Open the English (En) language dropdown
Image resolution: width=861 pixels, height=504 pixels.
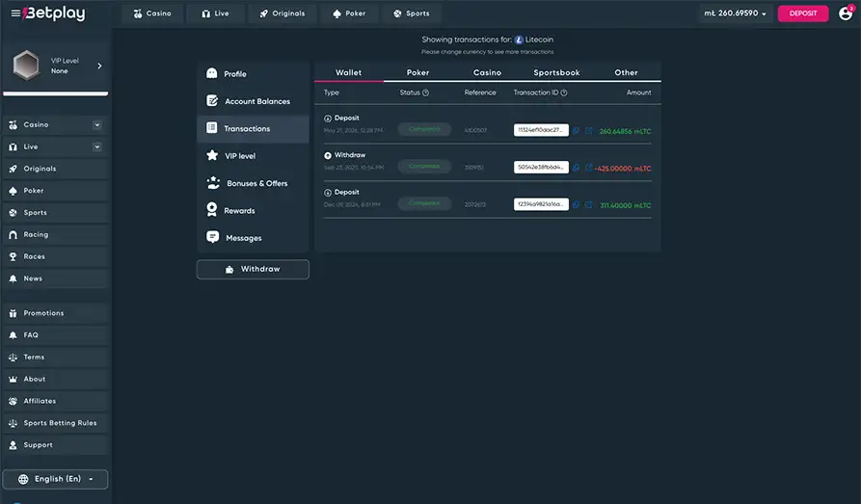[56, 479]
